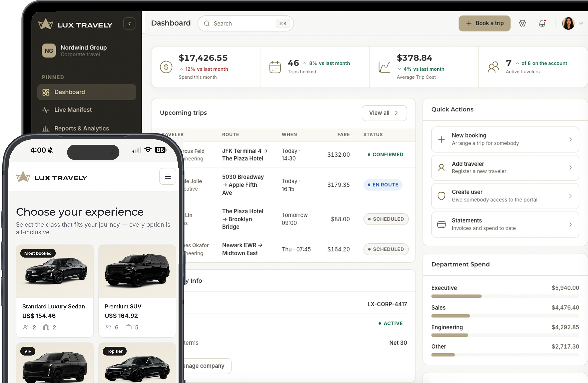Image resolution: width=588 pixels, height=383 pixels.
Task: Click the ACTIVE account status label
Action: (x=390, y=324)
